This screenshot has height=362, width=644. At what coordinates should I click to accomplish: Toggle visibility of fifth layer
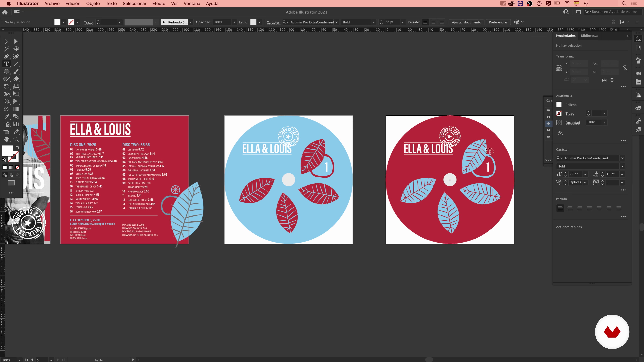coord(548,137)
